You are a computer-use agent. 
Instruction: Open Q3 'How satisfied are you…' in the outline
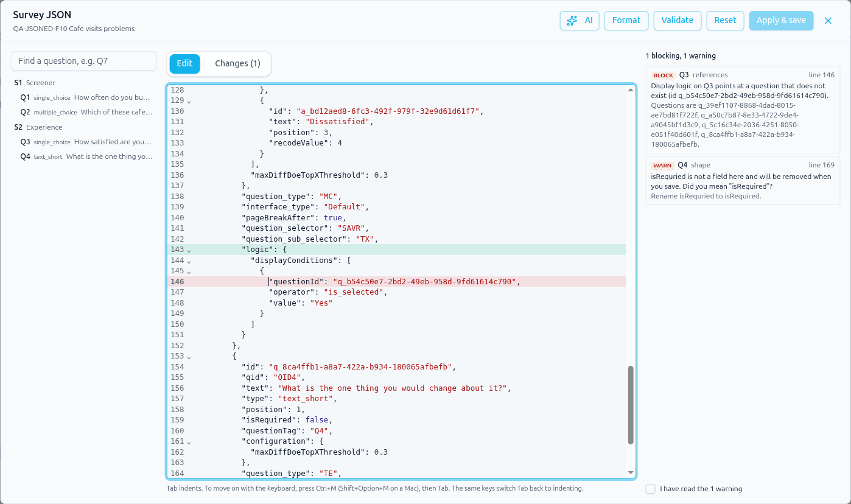pos(86,142)
